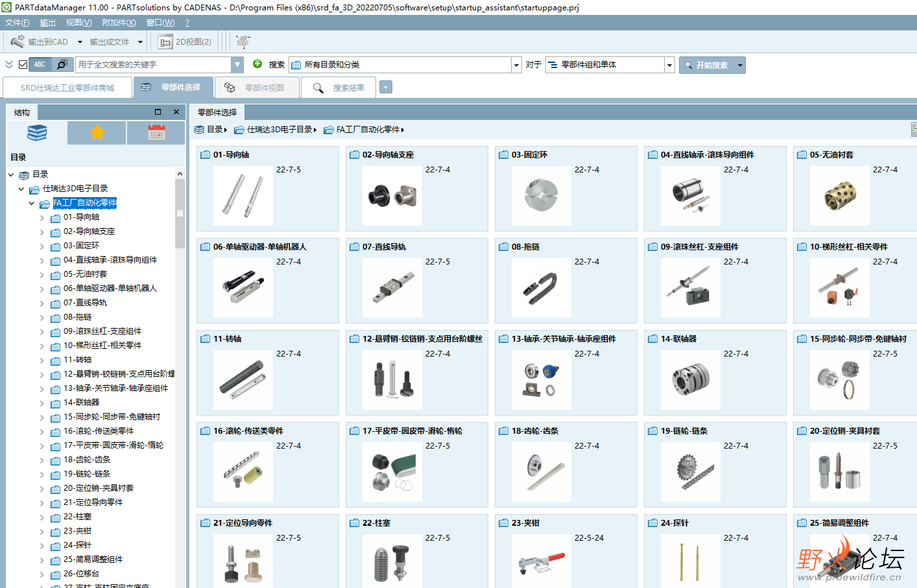Open the 附加件(X) menu

pyautogui.click(x=119, y=23)
